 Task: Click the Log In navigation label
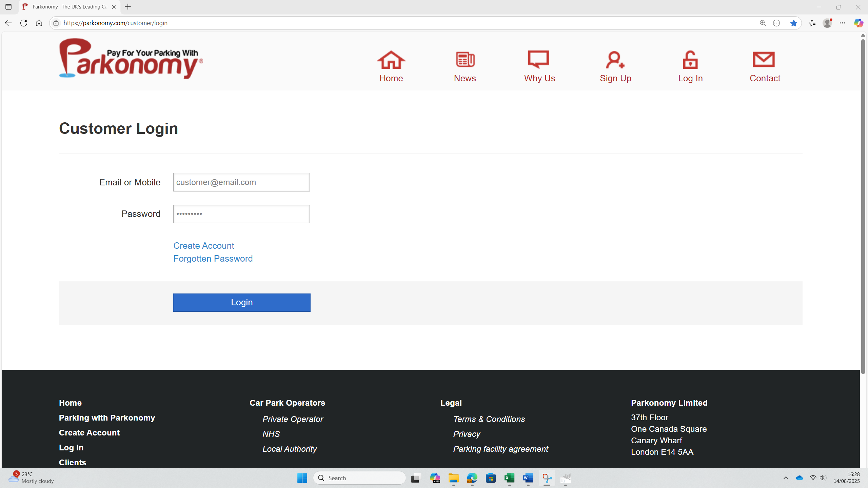(690, 78)
